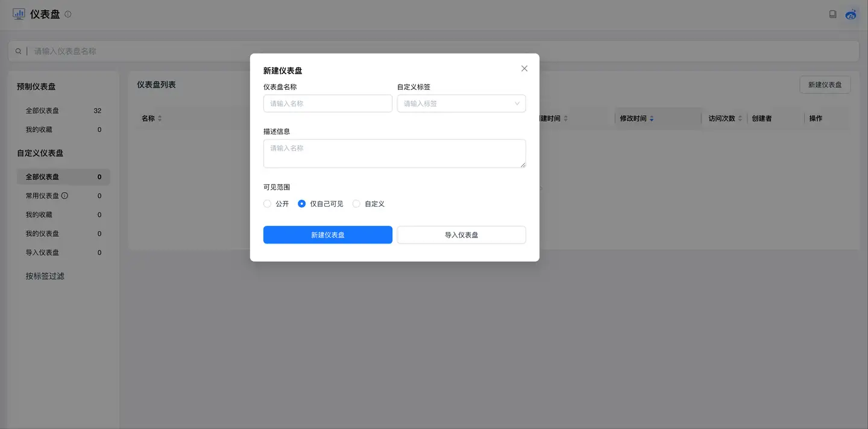868x429 pixels.
Task: Close the 新建仪表盘 dialog with X
Action: tap(524, 69)
